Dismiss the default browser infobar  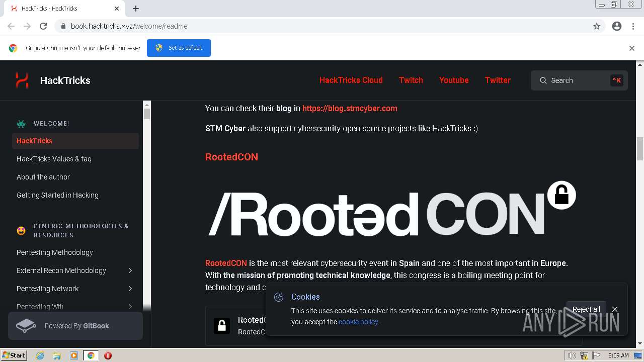point(632,48)
